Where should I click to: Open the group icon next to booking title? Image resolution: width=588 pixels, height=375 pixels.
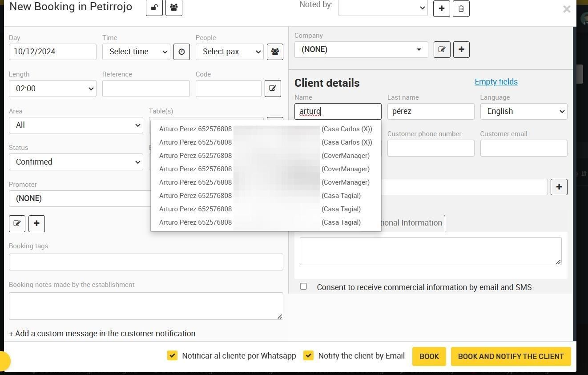174,8
